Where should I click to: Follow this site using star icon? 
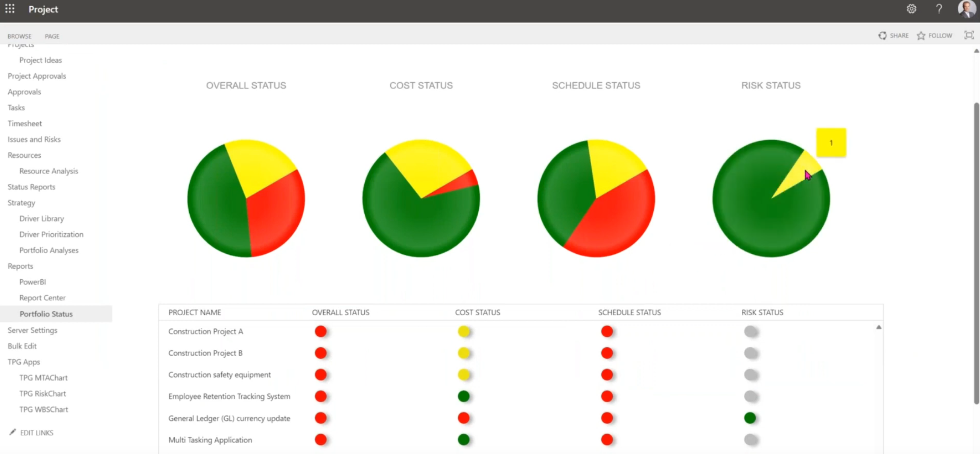[x=921, y=35]
